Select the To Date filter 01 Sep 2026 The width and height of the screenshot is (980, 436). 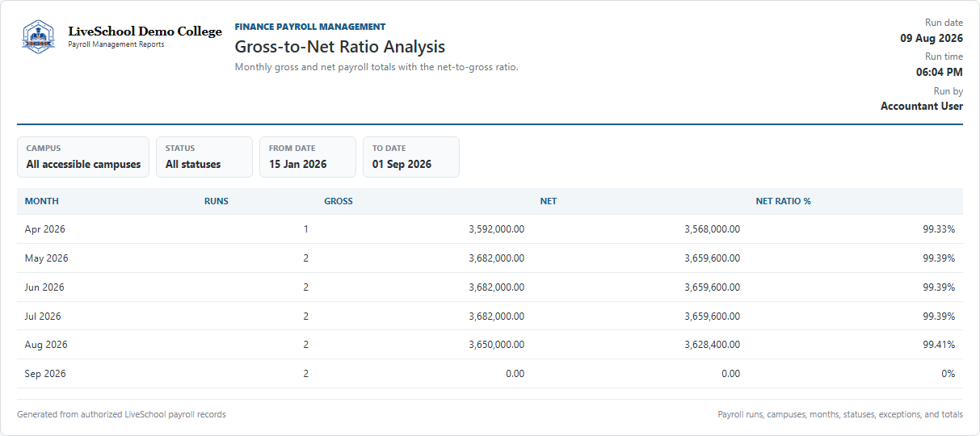point(411,157)
